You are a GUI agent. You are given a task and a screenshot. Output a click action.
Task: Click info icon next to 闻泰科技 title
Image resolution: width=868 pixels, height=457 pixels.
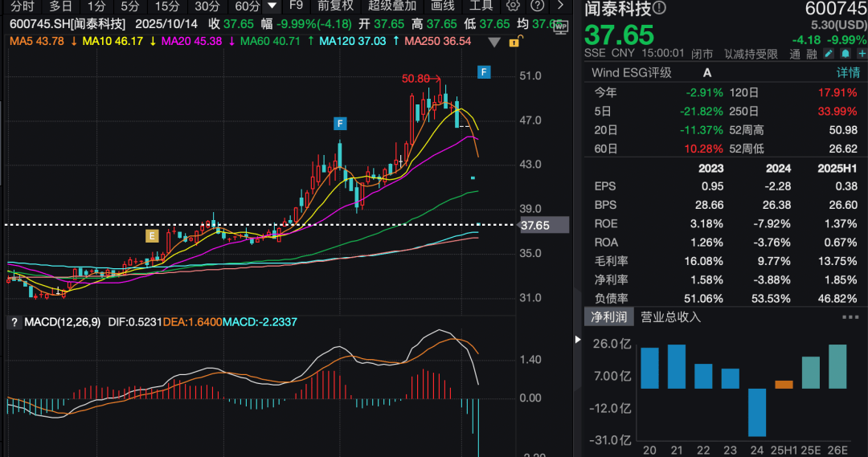click(659, 9)
